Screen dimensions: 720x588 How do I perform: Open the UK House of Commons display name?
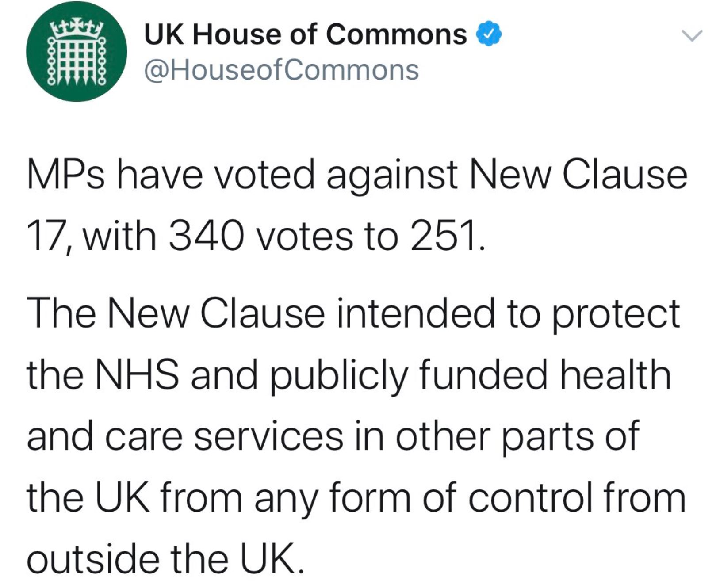click(306, 35)
